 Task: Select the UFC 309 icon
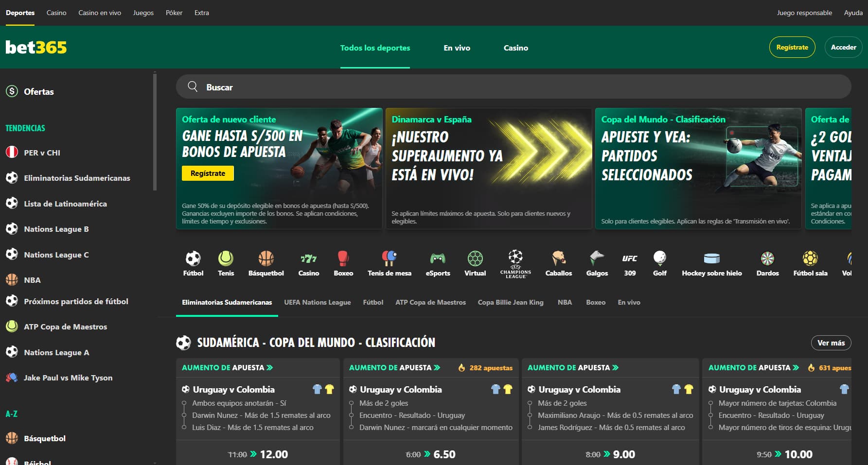(x=629, y=263)
